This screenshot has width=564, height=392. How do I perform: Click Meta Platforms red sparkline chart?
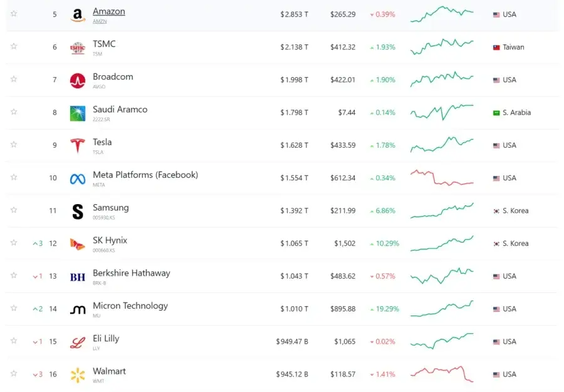[442, 177]
